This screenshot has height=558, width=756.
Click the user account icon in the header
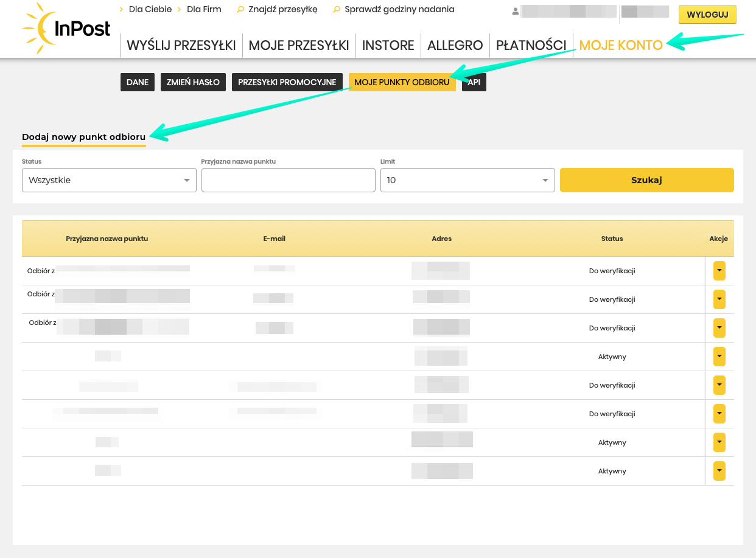tap(516, 12)
